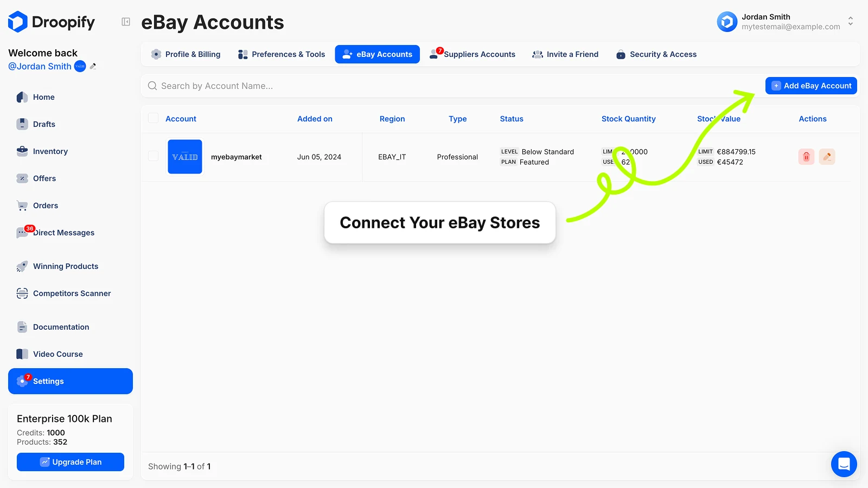The height and width of the screenshot is (488, 868).
Task: Open the Competitors Scanner page
Action: [x=71, y=293]
